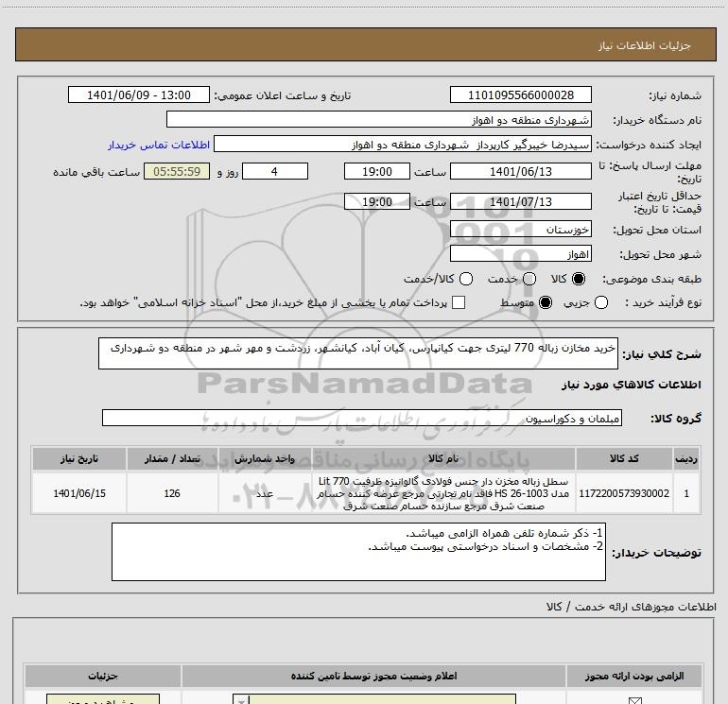The height and width of the screenshot is (704, 728).
Task: Click the product name cell with 770 Lit
Action: [x=443, y=493]
